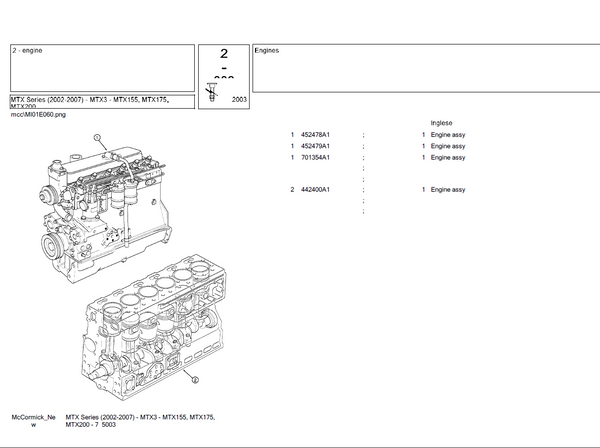
Task: Click the complete engine assembly illustration
Action: click(x=106, y=214)
